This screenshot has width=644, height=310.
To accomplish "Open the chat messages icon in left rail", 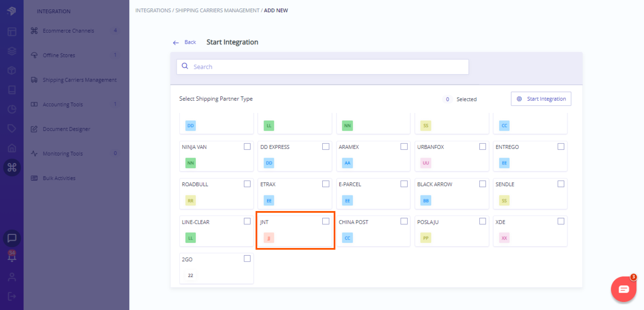I will click(x=12, y=238).
